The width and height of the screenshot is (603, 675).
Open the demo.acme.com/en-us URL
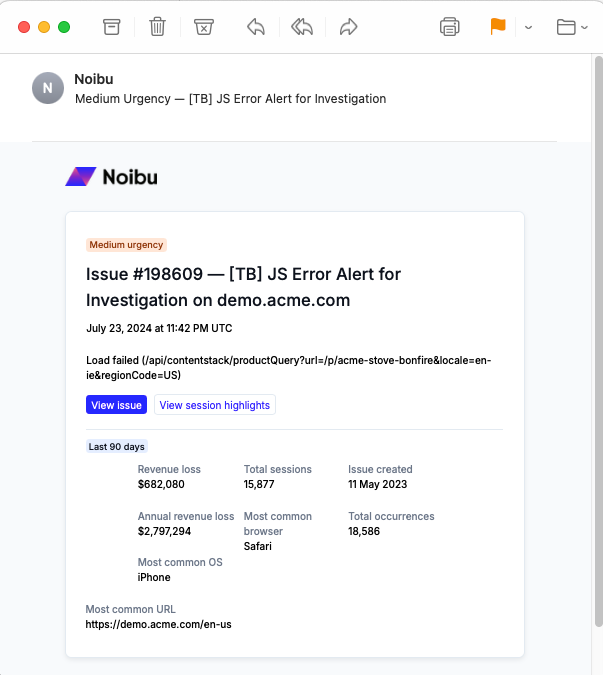[x=158, y=625]
